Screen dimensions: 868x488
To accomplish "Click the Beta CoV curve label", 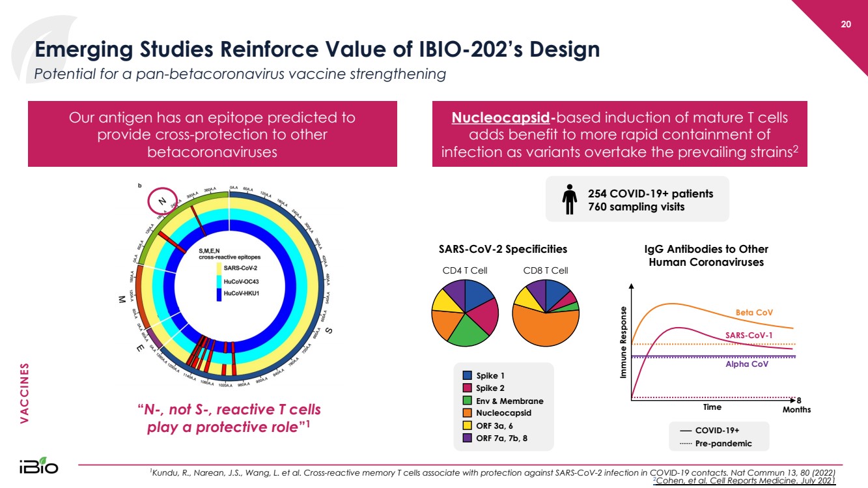I will [x=754, y=313].
